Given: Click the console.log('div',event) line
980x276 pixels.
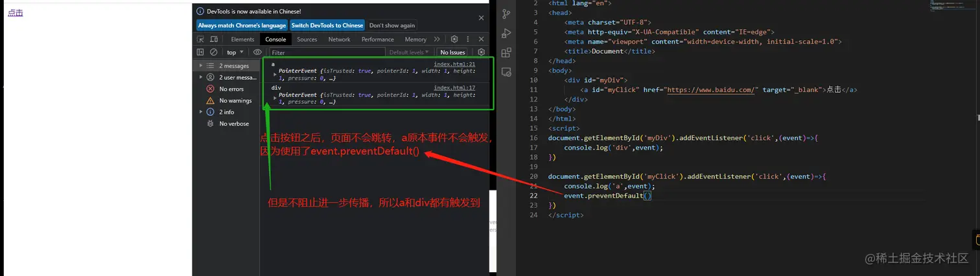Looking at the screenshot, I should [613, 148].
